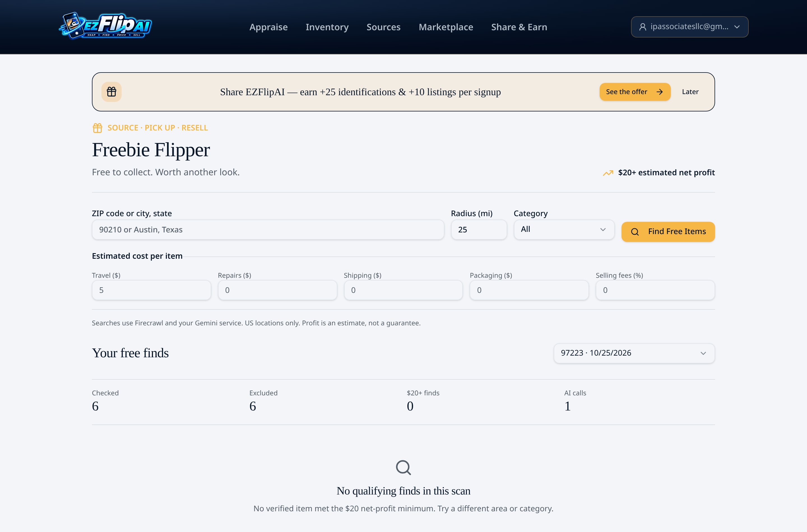Open the Category dropdown set to All
This screenshot has height=532, width=807.
click(x=564, y=229)
